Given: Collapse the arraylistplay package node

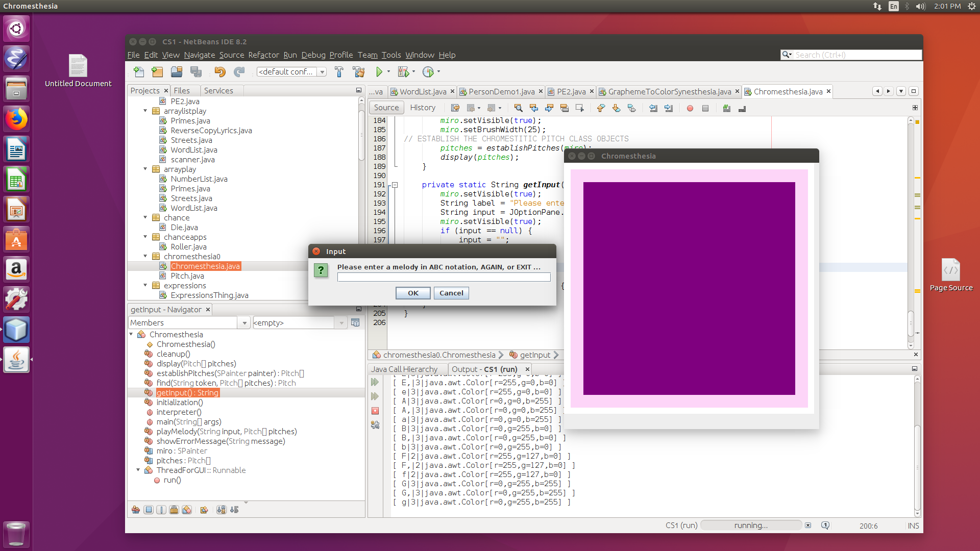Looking at the screenshot, I should [145, 111].
